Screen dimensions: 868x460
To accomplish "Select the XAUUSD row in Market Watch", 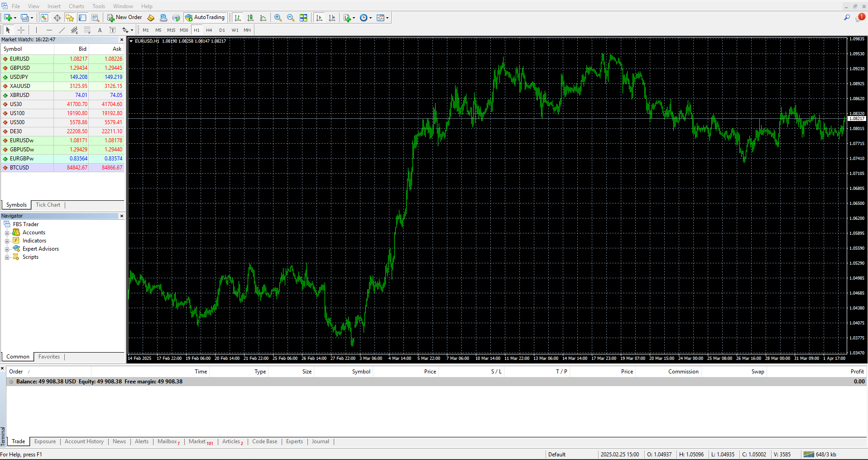I will 62,86.
